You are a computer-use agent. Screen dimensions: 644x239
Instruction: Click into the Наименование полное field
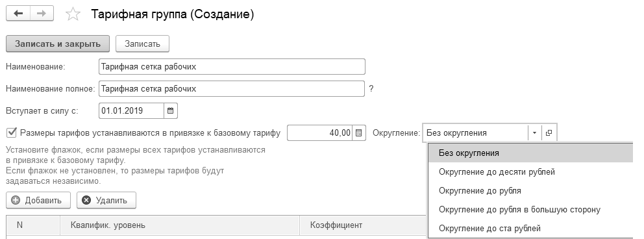click(232, 89)
